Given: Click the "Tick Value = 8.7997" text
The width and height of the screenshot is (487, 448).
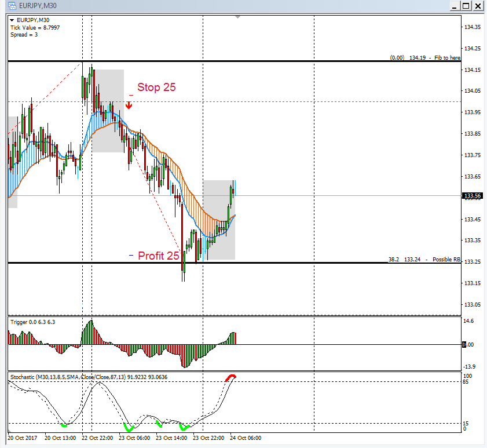Looking at the screenshot, I should (35, 27).
